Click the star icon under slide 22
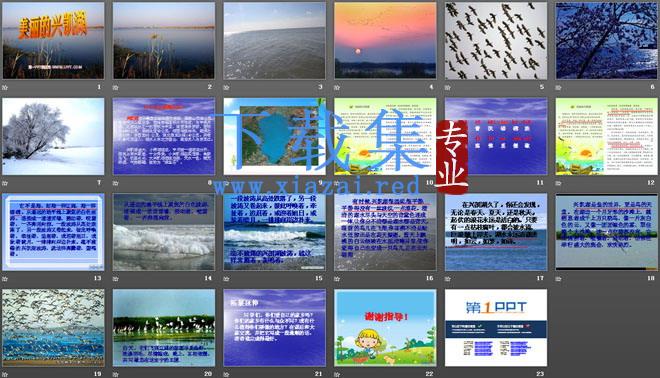 [x=337, y=374]
